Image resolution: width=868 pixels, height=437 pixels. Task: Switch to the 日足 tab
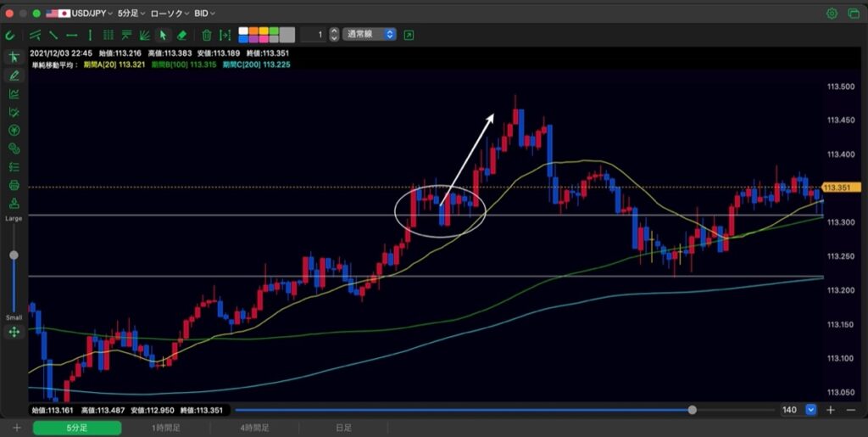343,429
